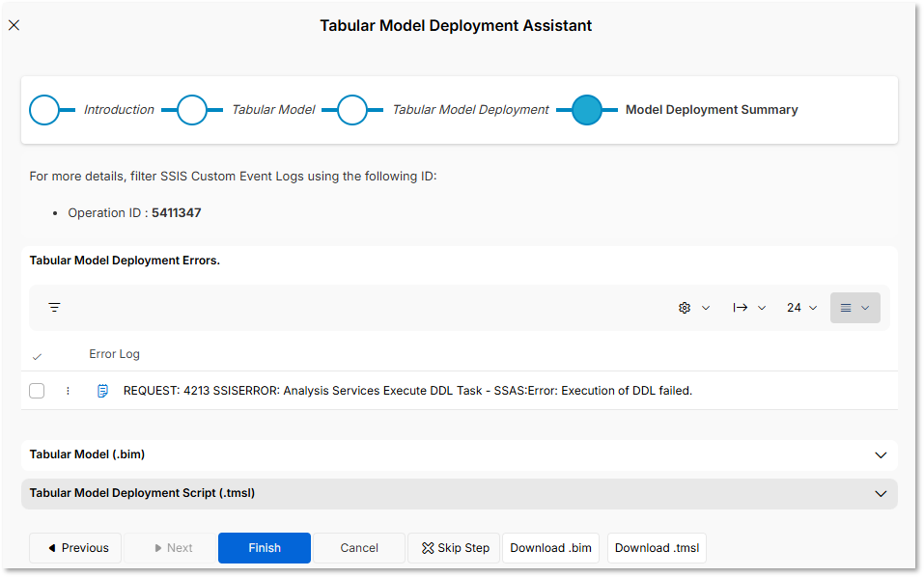Open the filter icon in errors toolbar
The height and width of the screenshot is (577, 924).
(54, 308)
